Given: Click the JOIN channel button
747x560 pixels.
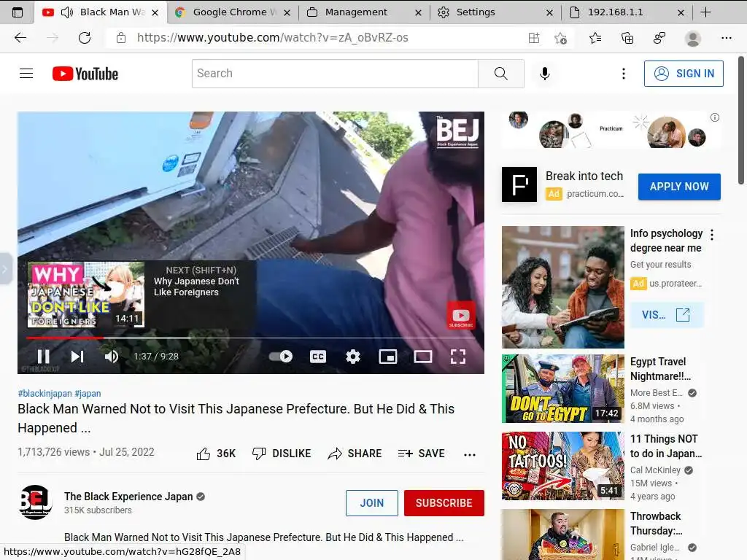Looking at the screenshot, I should tap(371, 503).
